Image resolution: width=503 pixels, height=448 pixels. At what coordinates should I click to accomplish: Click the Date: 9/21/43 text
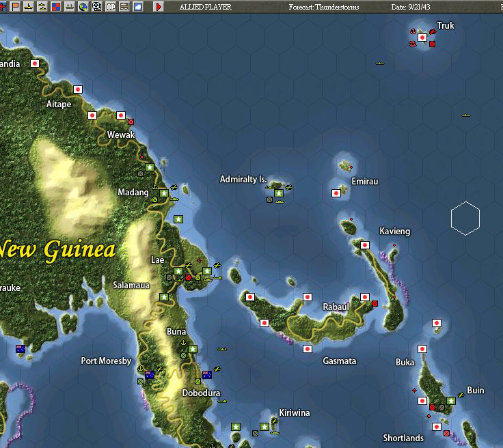[411, 7]
